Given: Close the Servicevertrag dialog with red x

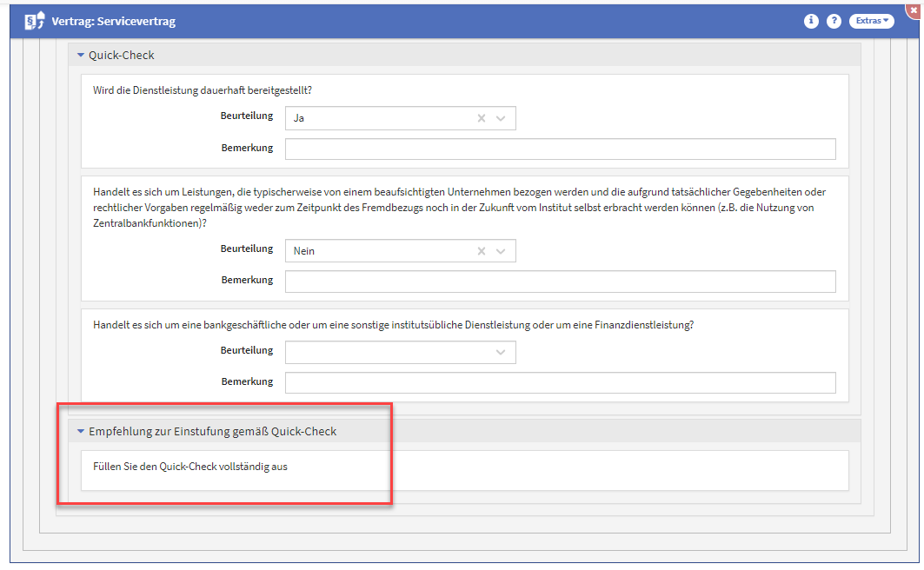Looking at the screenshot, I should (914, 6).
